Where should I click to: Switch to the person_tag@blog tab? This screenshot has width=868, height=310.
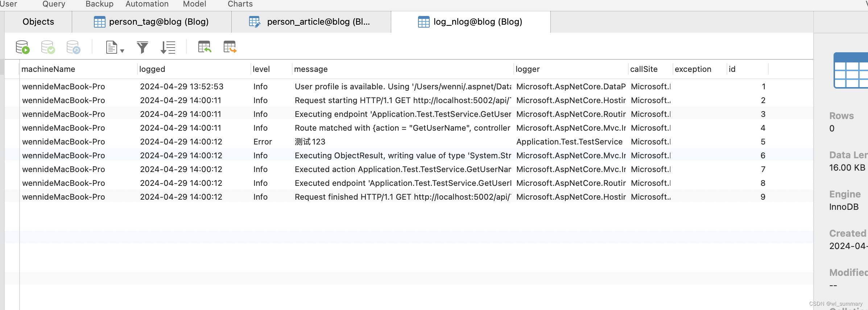pos(152,22)
